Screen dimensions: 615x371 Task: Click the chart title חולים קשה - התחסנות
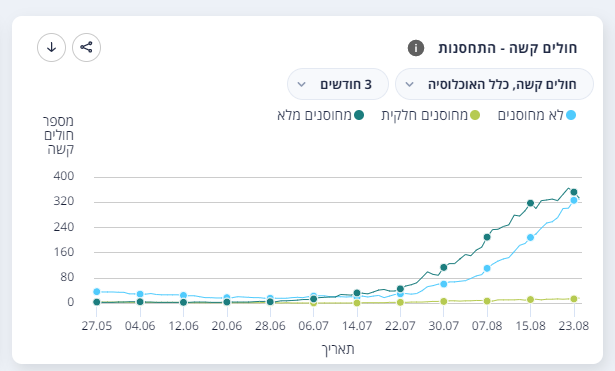pos(508,48)
